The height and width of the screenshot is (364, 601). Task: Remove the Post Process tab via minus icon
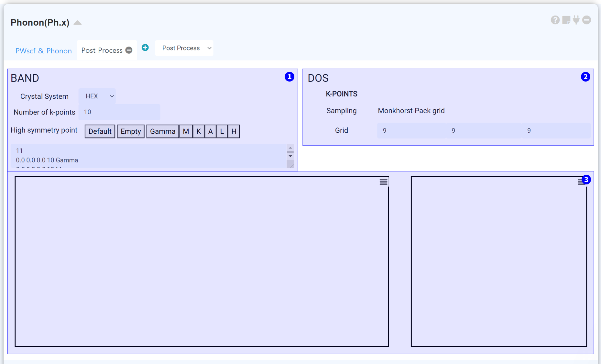(x=129, y=50)
